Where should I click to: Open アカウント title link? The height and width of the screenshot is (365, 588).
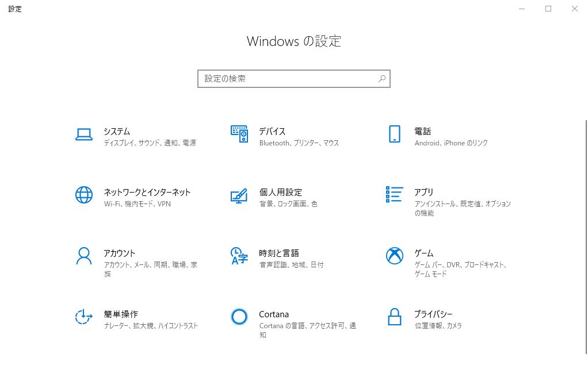click(119, 253)
